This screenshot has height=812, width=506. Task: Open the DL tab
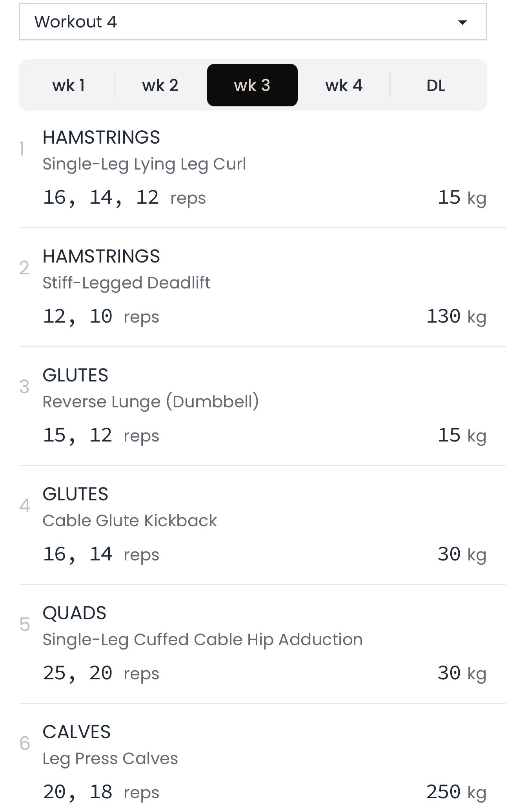point(436,86)
